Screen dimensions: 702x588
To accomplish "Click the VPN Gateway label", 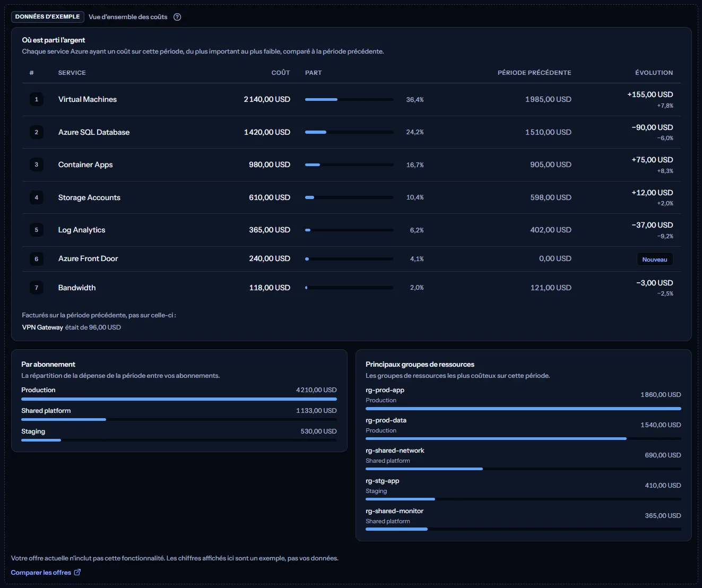I will [x=42, y=327].
